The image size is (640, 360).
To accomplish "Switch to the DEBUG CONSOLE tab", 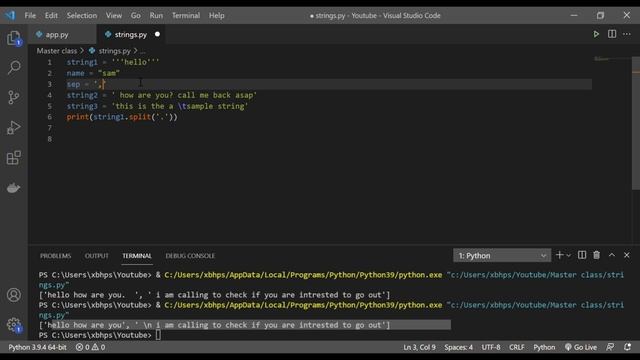I will pyautogui.click(x=190, y=256).
